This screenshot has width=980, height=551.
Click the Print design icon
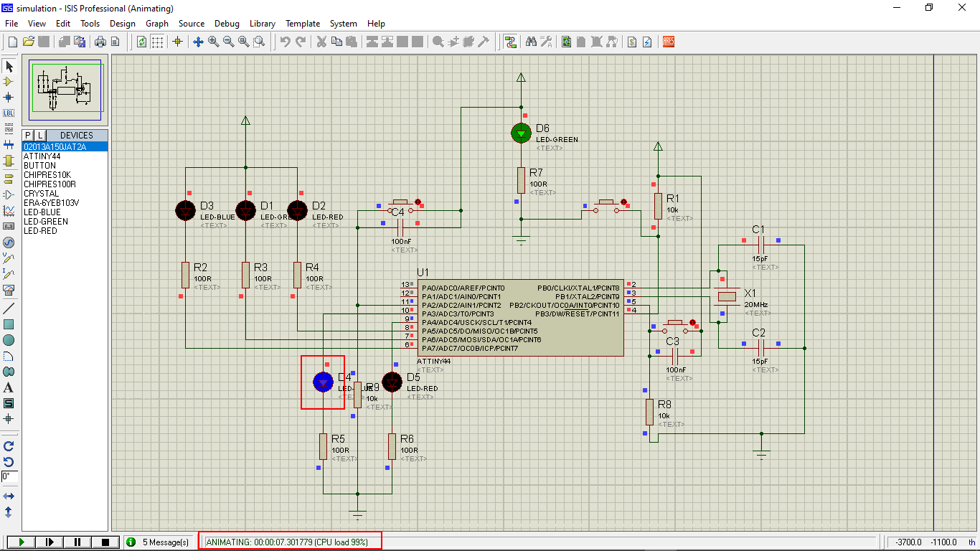(100, 42)
